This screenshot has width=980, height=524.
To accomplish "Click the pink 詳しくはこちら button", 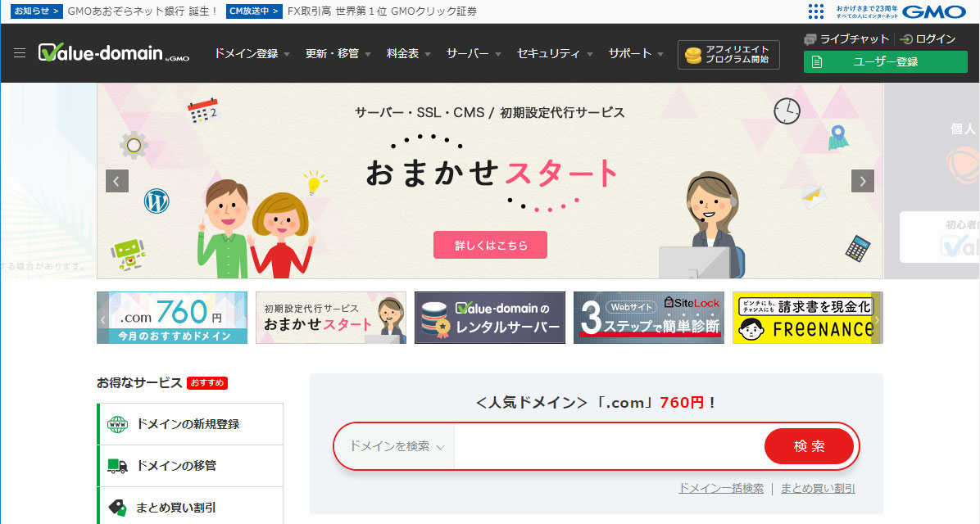I will [x=491, y=245].
